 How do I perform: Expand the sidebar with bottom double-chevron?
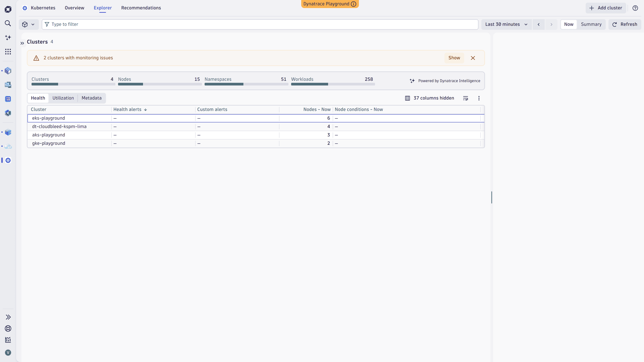[x=8, y=317]
